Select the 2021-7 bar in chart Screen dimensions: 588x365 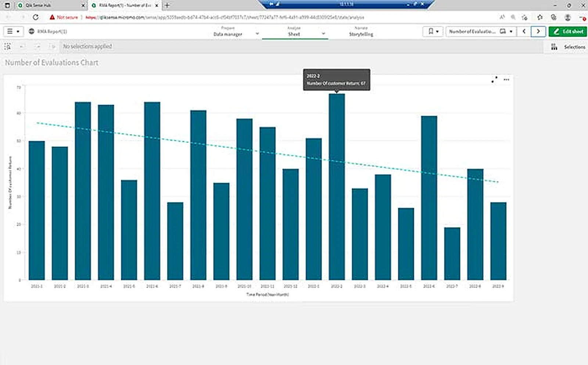click(175, 241)
